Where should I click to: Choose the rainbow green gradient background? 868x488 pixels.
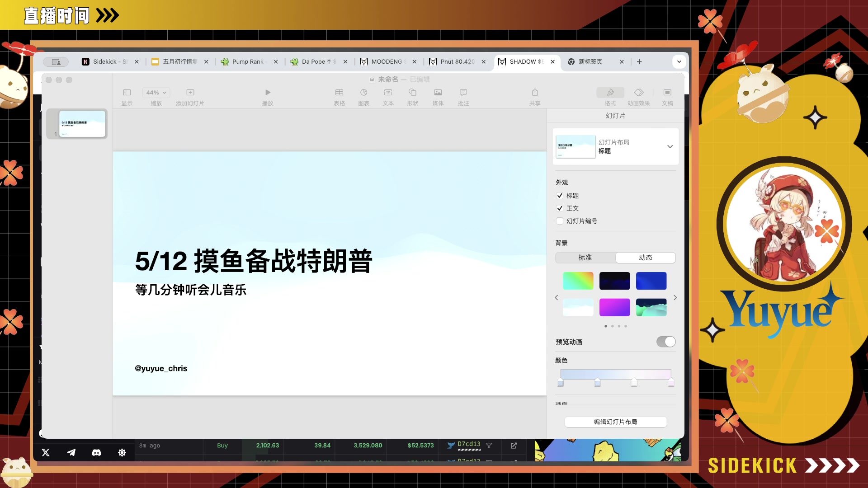pyautogui.click(x=578, y=281)
